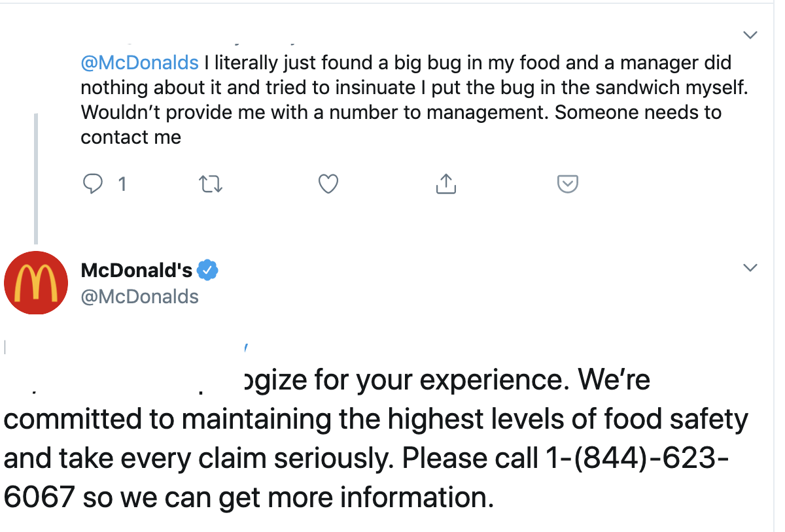This screenshot has height=532, width=785.
Task: Click the grey thread connector line
Action: coord(36,178)
